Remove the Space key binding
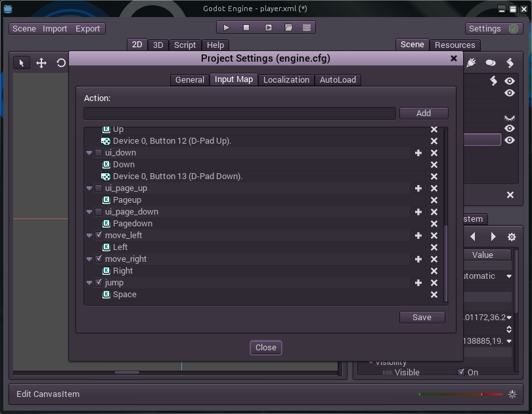Screen dimensions: 532x414 click(434, 295)
